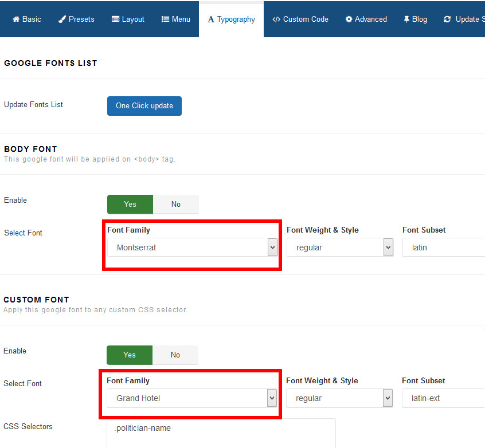
Task: Disable Body Font with No
Action: coord(175,204)
